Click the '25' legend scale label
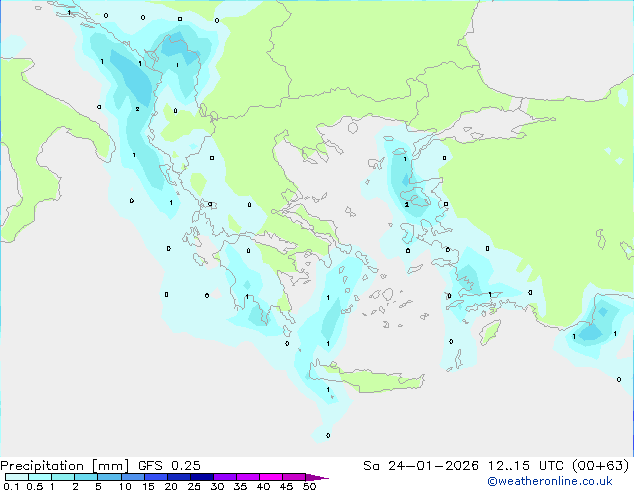Viewport: 634px width, 490px height. pyautogui.click(x=194, y=486)
